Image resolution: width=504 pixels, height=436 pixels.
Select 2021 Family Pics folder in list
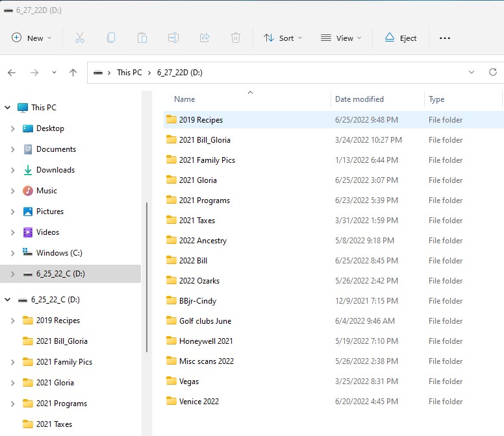(207, 160)
